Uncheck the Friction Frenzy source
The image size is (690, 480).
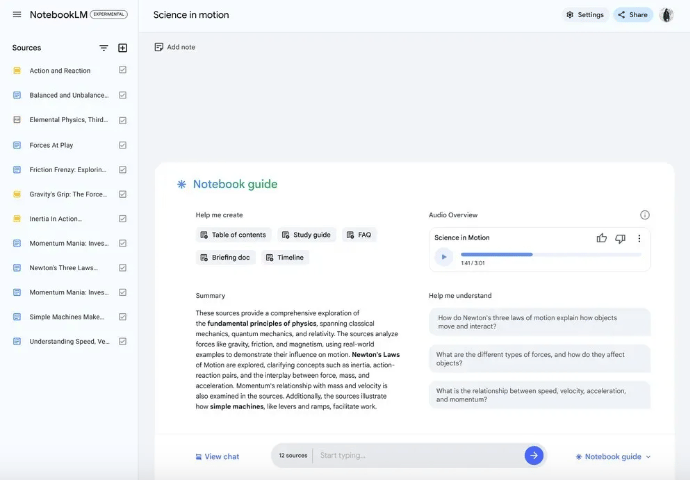pyautogui.click(x=123, y=169)
